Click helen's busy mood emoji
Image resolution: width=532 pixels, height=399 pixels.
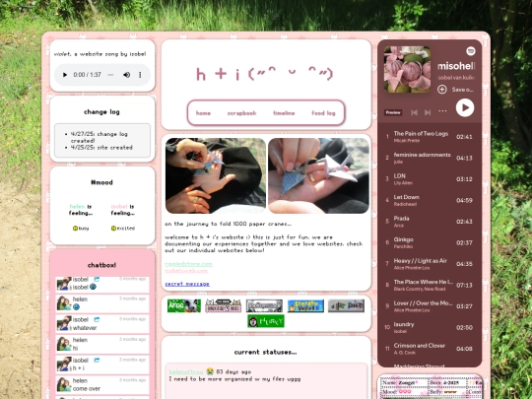tap(75, 229)
